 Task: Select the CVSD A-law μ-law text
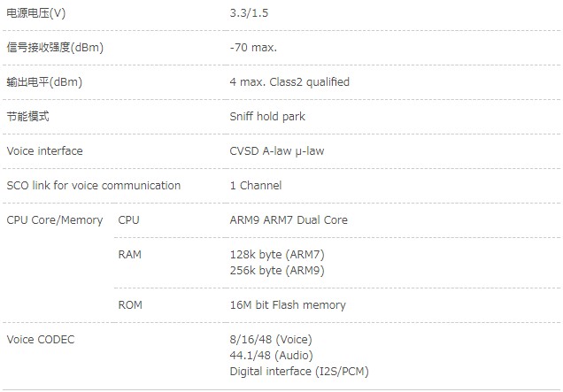tap(277, 150)
